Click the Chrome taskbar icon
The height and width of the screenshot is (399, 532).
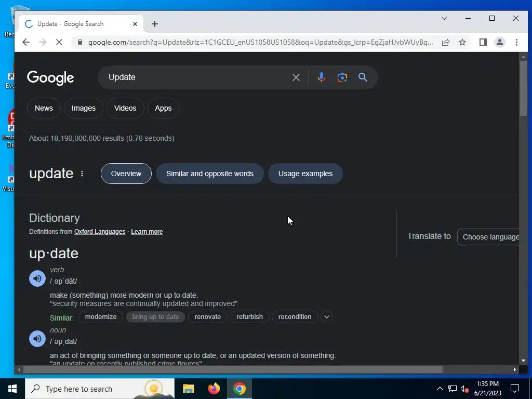point(239,389)
